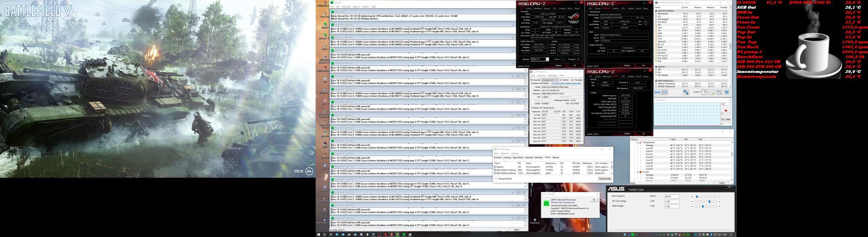Click BCLK Frequency input field in TurboV

pos(672,197)
